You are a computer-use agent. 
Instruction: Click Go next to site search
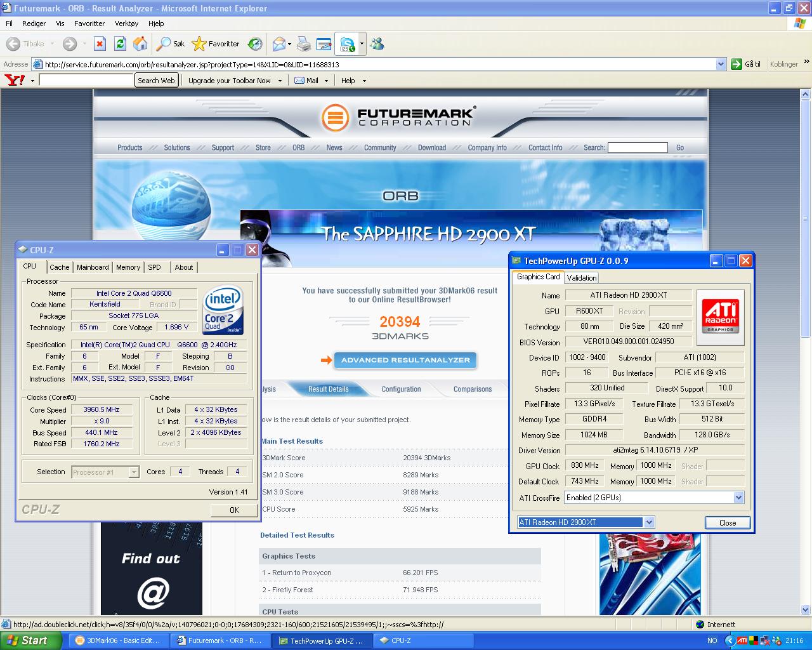pos(680,147)
